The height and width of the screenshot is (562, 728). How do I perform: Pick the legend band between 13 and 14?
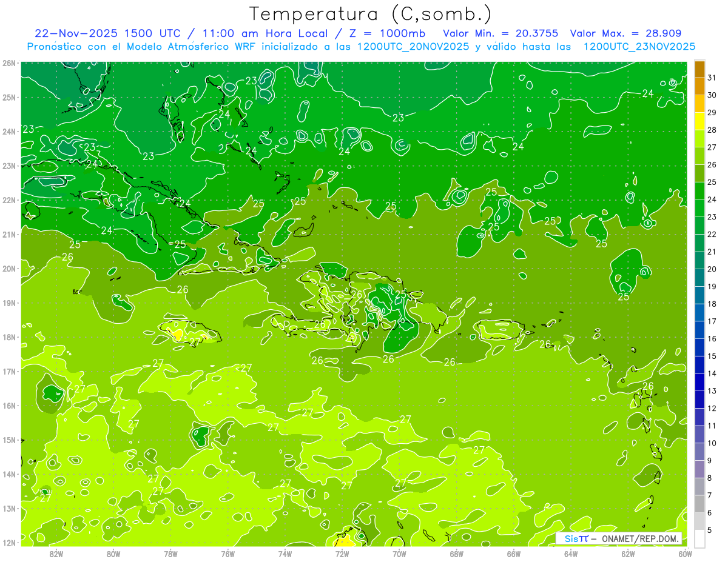tap(699, 382)
